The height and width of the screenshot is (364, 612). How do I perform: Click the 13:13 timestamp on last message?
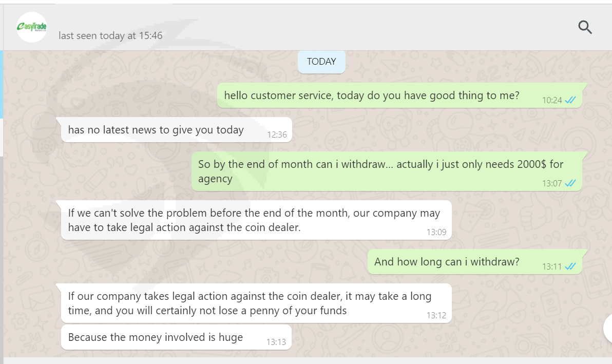click(x=276, y=342)
